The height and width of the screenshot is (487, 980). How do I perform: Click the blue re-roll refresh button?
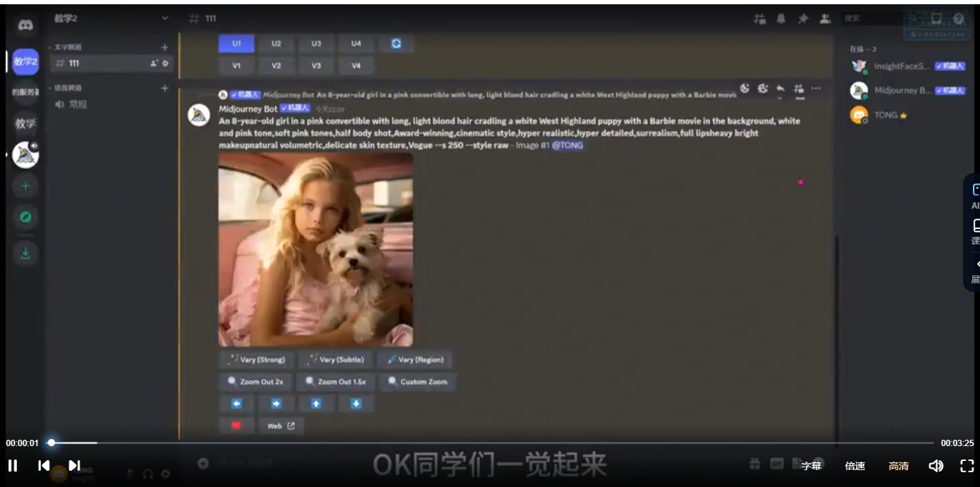[x=396, y=44]
